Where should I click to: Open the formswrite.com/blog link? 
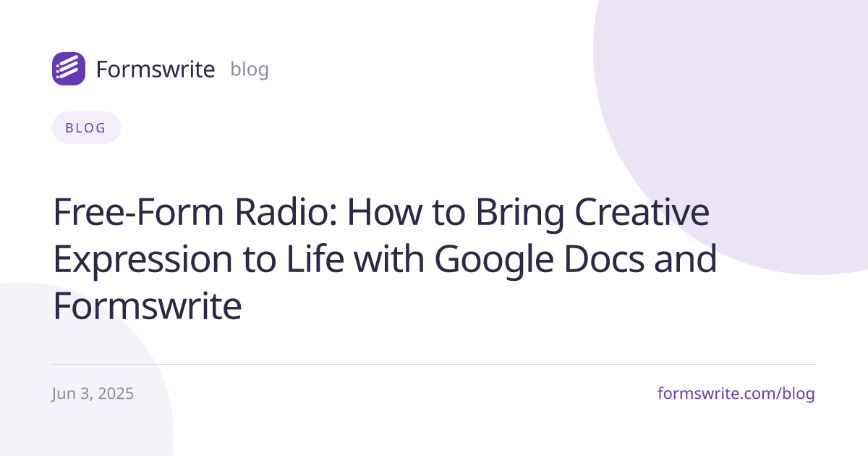pos(736,394)
